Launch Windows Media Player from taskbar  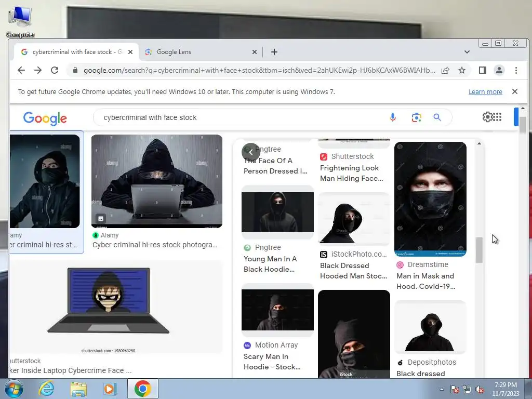click(x=110, y=389)
